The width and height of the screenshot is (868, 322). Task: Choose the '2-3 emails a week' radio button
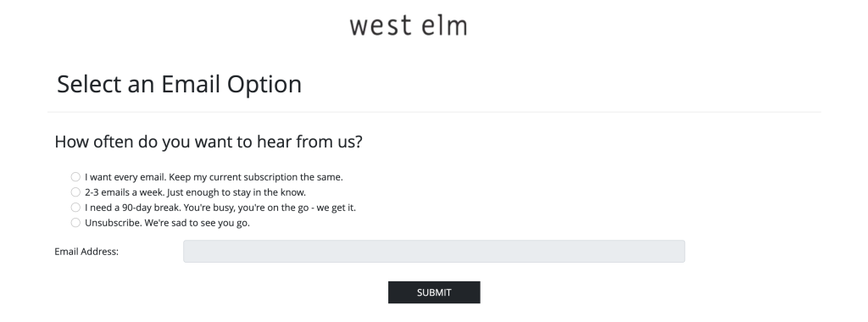tap(75, 192)
